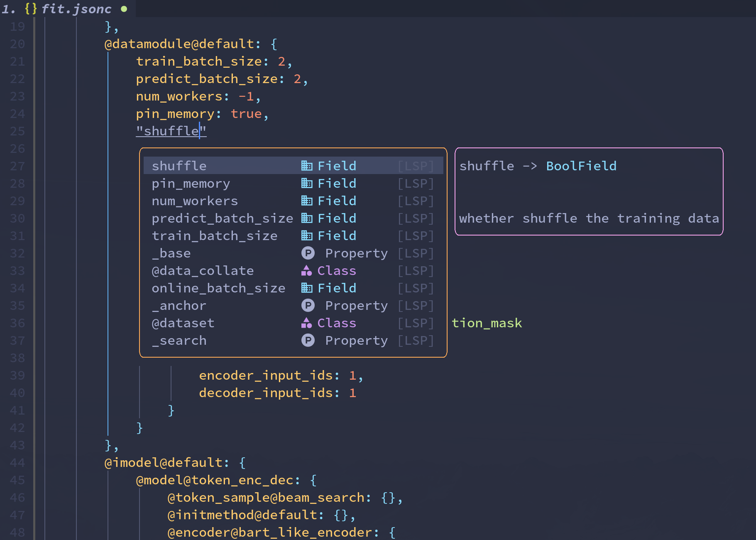Click the opening brace after @imodel@default
This screenshot has height=540, width=756.
pyautogui.click(x=242, y=462)
